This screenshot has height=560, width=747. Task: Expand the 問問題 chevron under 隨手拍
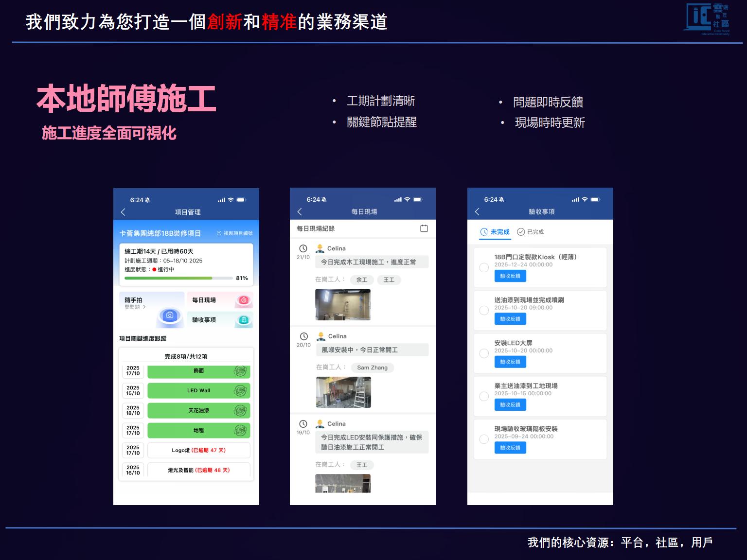(144, 307)
